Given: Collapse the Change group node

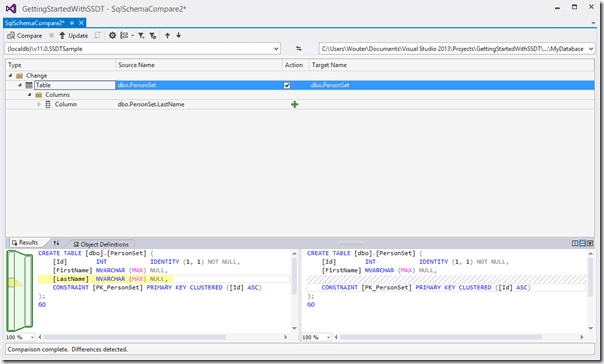Looking at the screenshot, I should 10,75.
